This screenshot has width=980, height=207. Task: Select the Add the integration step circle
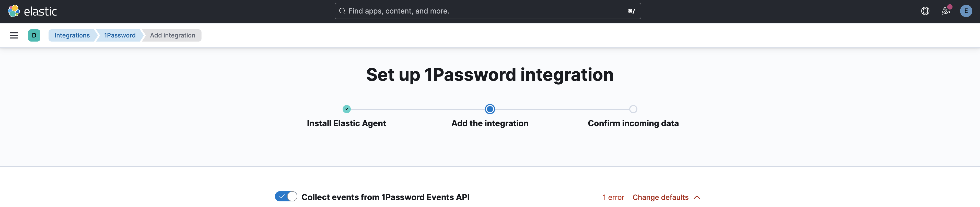click(x=490, y=109)
